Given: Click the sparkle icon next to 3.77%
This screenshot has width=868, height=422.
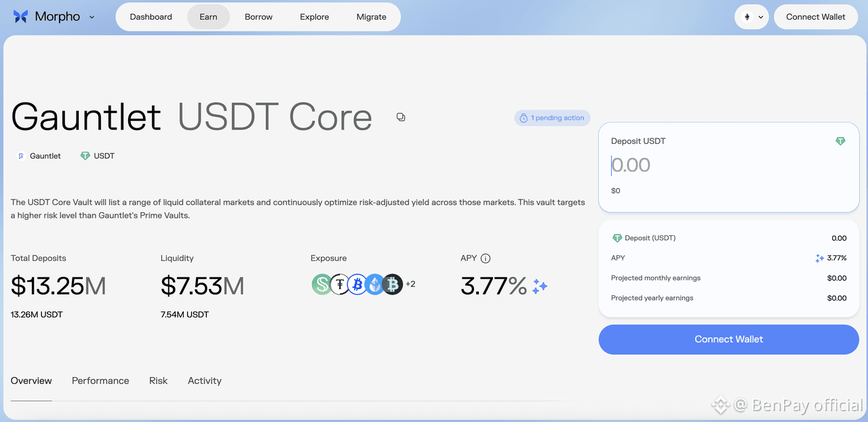Looking at the screenshot, I should click(x=540, y=286).
